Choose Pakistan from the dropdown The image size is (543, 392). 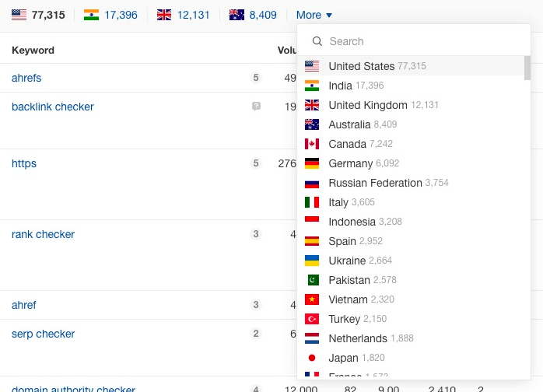pyautogui.click(x=411, y=279)
